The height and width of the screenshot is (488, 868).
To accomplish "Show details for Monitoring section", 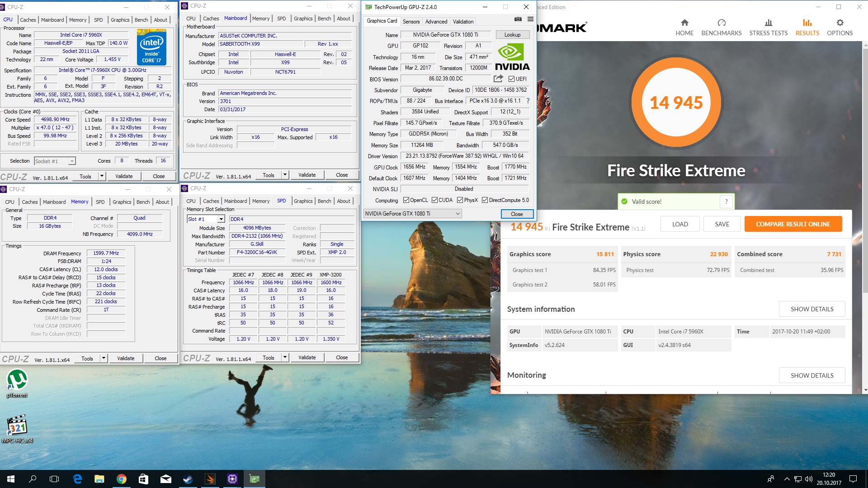I will point(812,375).
